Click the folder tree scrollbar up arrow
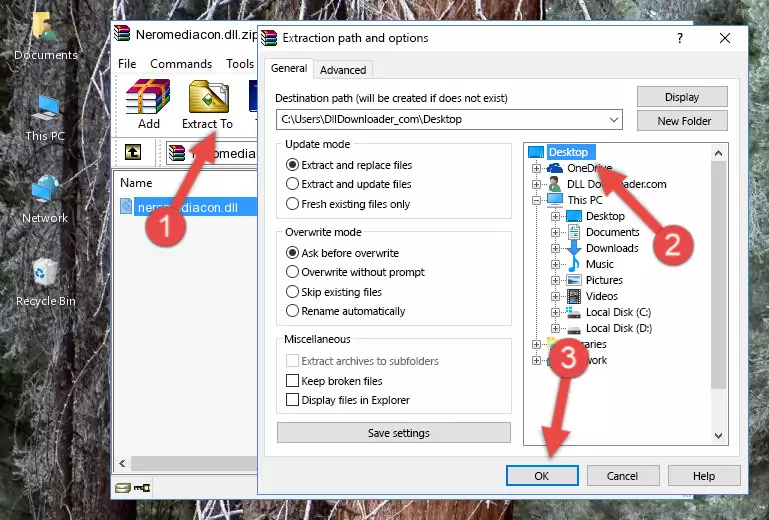 point(718,153)
